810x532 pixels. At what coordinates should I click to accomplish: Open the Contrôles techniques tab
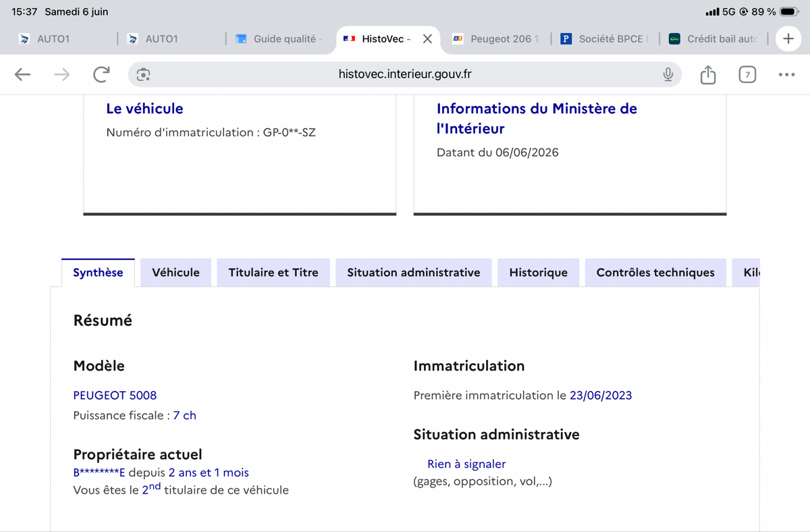655,273
